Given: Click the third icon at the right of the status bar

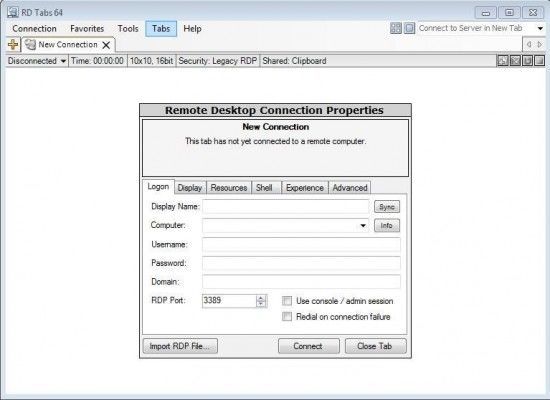Looking at the screenshot, I should coord(527,61).
